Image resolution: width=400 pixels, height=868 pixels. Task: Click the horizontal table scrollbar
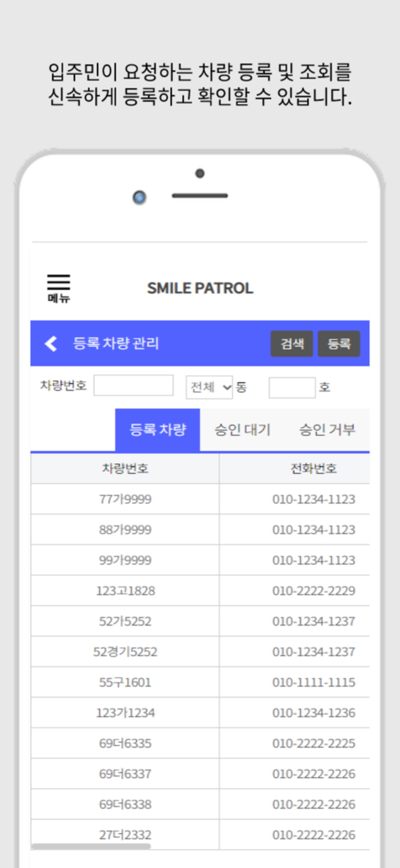pyautogui.click(x=91, y=846)
